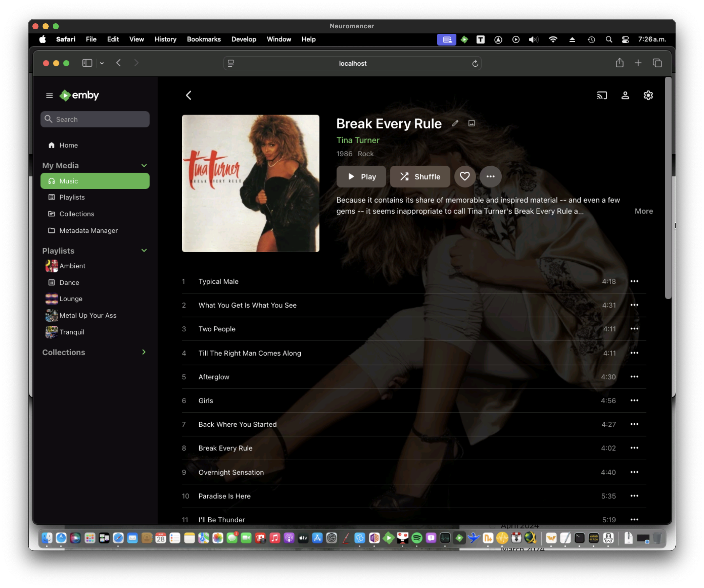The width and height of the screenshot is (704, 588).
Task: Open the album more options ellipsis
Action: [490, 177]
